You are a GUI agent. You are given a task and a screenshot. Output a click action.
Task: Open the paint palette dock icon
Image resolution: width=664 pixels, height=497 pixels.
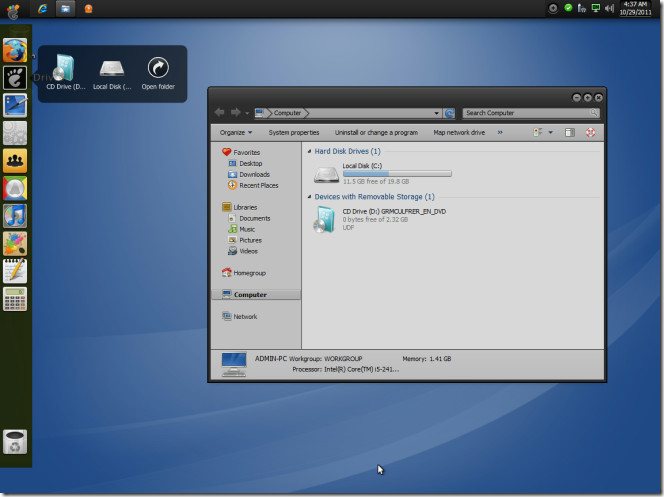15,243
